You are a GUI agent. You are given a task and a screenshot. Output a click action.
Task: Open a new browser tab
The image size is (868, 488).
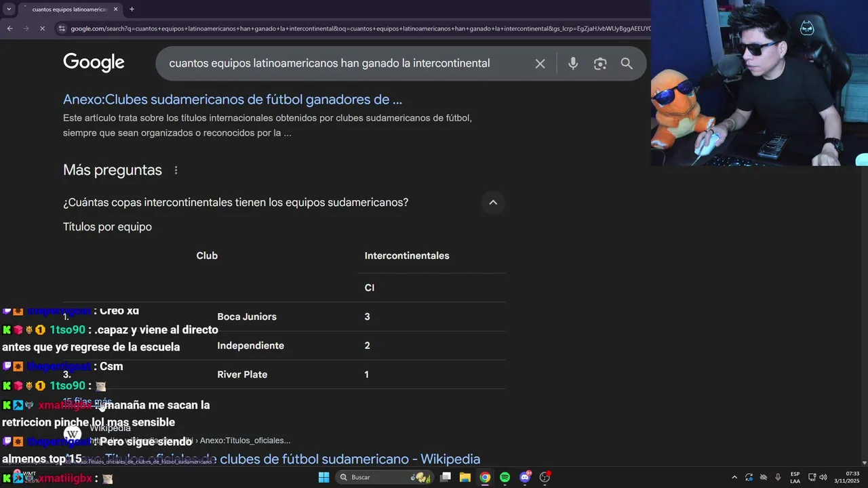pyautogui.click(x=132, y=9)
